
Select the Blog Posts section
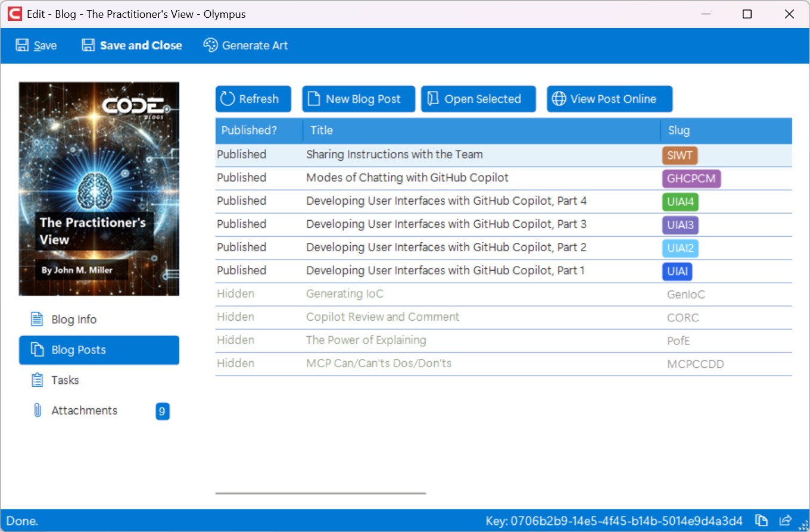(99, 350)
